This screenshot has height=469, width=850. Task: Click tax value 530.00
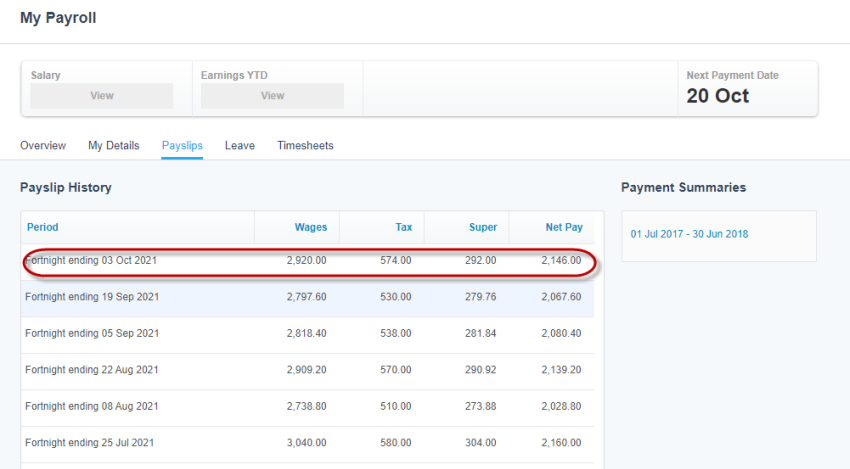(396, 297)
